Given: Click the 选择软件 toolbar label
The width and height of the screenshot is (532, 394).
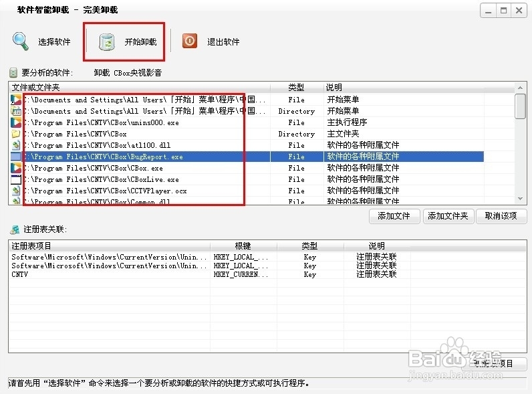Looking at the screenshot, I should (x=54, y=41).
